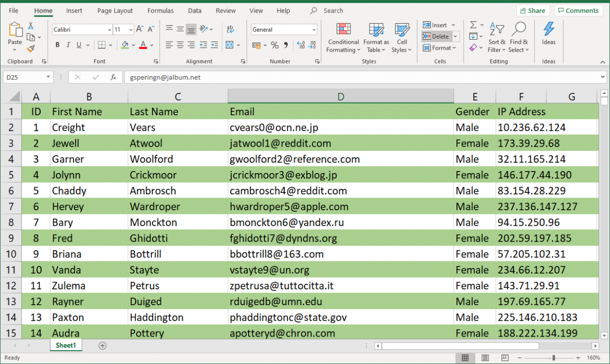Screen dimensions: 610x364
Task: Open the Fill Color dropdown arrow
Action: pos(133,45)
